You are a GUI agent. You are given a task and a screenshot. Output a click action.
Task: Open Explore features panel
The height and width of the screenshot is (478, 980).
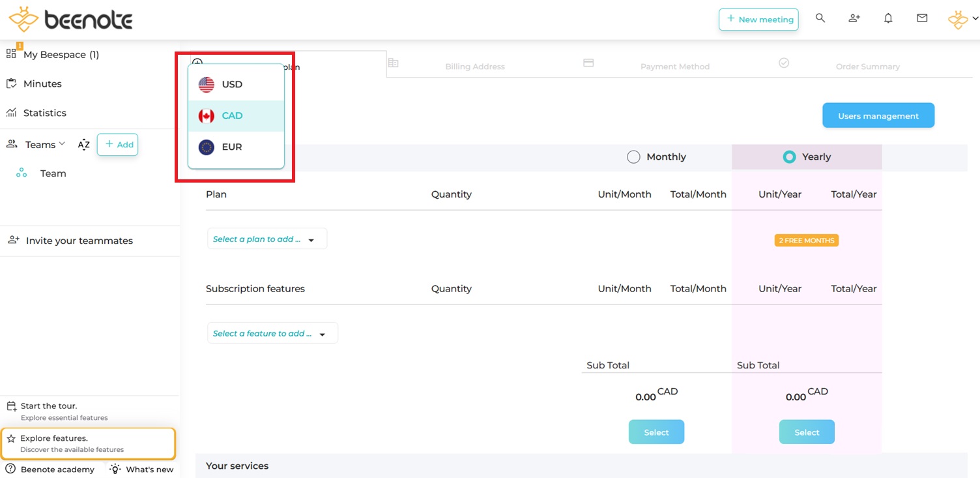[x=88, y=443]
